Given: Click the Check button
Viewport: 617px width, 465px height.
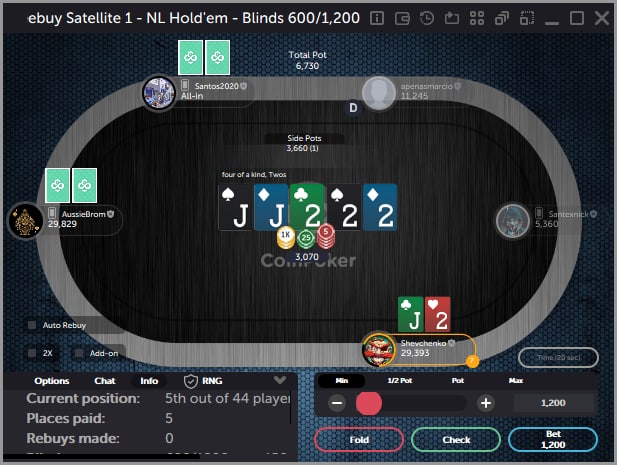Looking at the screenshot, I should coord(456,439).
